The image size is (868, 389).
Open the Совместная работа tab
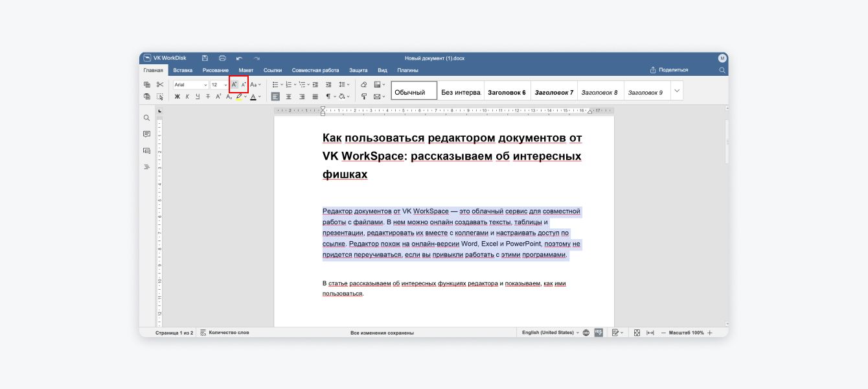click(x=315, y=70)
